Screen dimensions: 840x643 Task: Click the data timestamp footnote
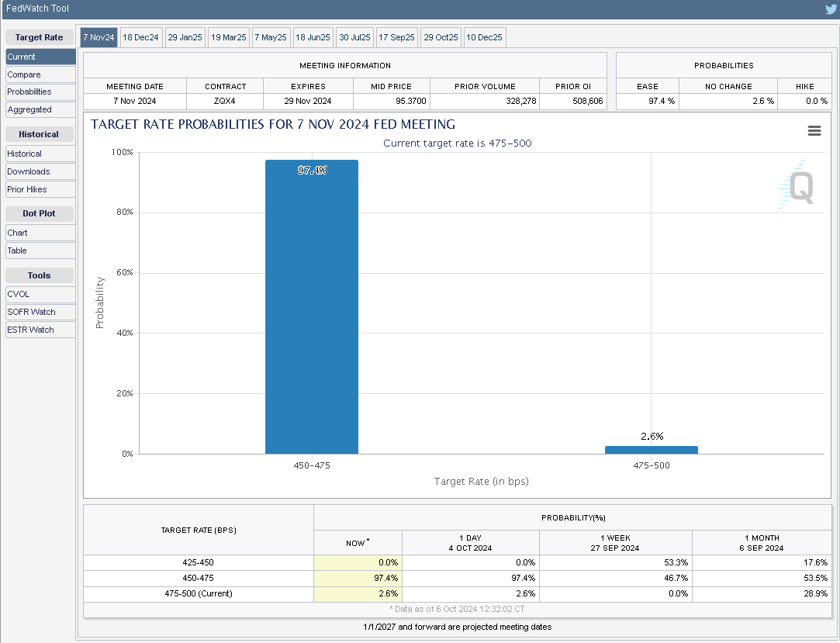tap(457, 609)
